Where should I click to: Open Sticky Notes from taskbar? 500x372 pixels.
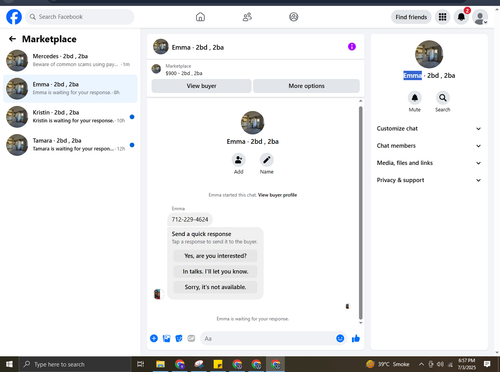tap(218, 364)
